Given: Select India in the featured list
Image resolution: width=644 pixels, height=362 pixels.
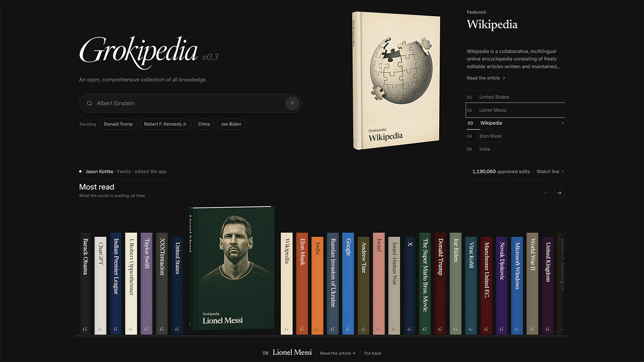Looking at the screenshot, I should point(515,149).
